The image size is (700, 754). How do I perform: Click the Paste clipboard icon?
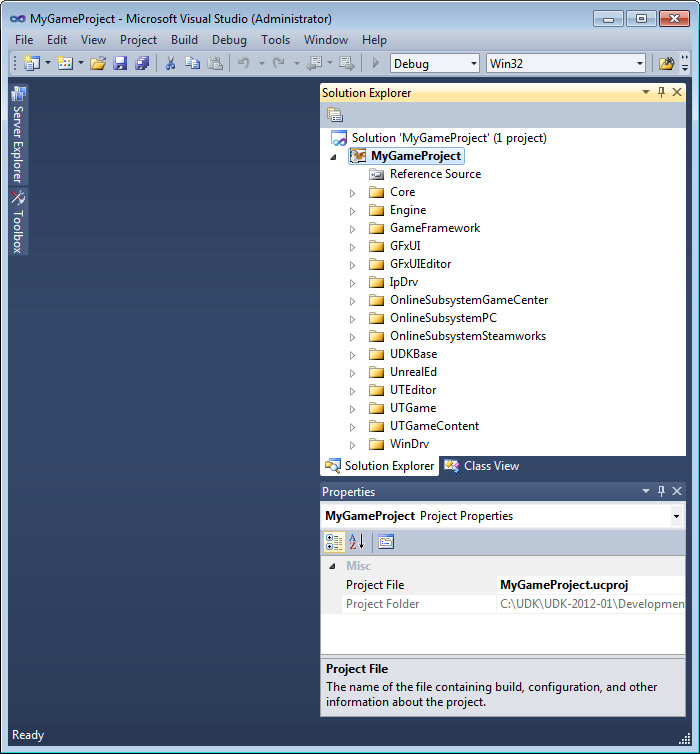[215, 63]
